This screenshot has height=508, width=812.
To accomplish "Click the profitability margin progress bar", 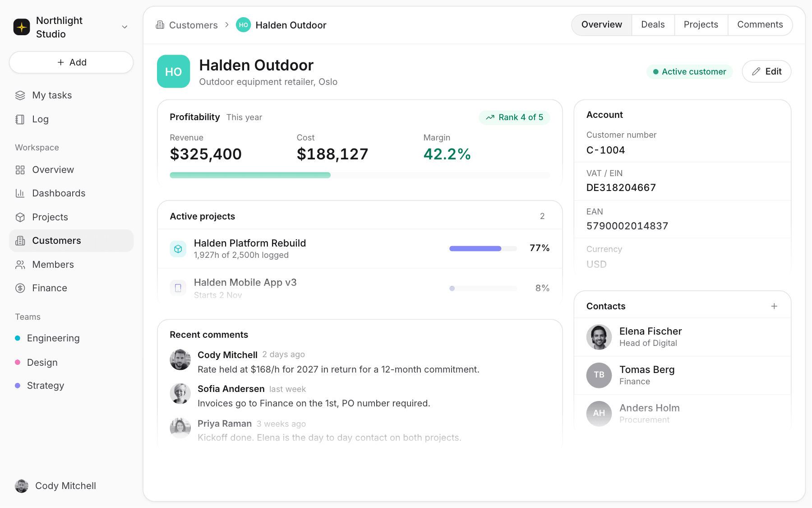I will [x=360, y=175].
